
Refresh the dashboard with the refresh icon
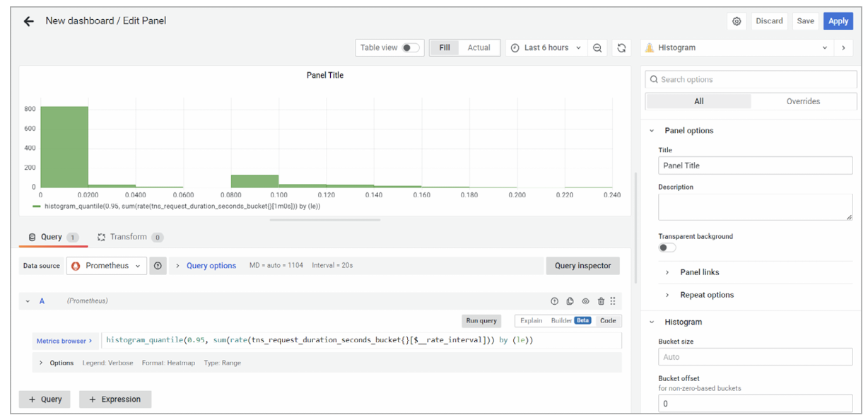coord(621,48)
